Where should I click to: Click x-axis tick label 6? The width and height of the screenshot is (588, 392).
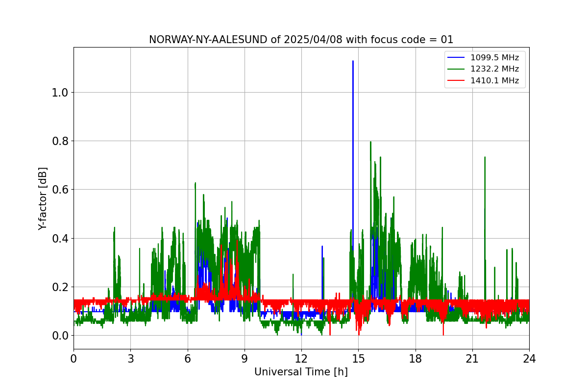tap(188, 359)
